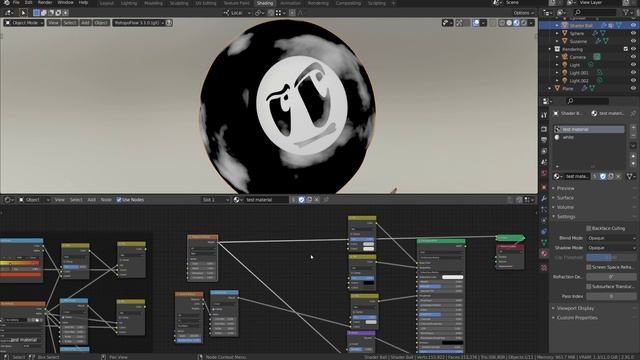640x360 pixels.
Task: Open node editor Object shader type dropdown
Action: coord(34,200)
